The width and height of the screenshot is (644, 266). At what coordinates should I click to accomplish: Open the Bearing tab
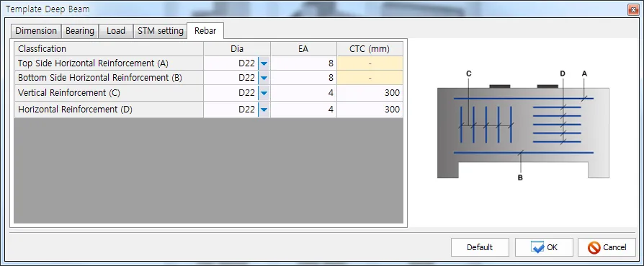[x=80, y=31]
